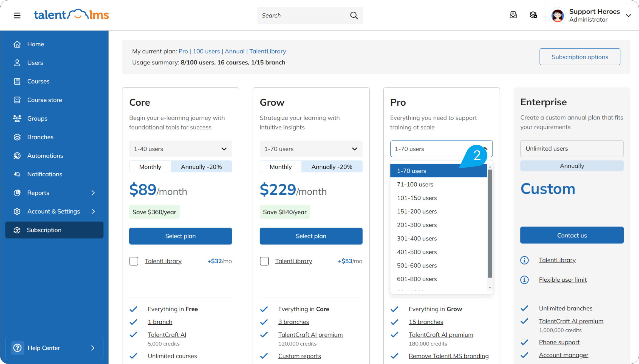The image size is (639, 364).
Task: Open the hamburger menu icon
Action: coord(17,15)
